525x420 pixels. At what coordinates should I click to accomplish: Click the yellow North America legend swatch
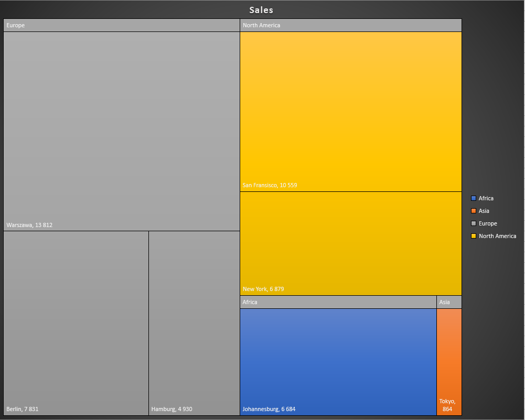474,236
